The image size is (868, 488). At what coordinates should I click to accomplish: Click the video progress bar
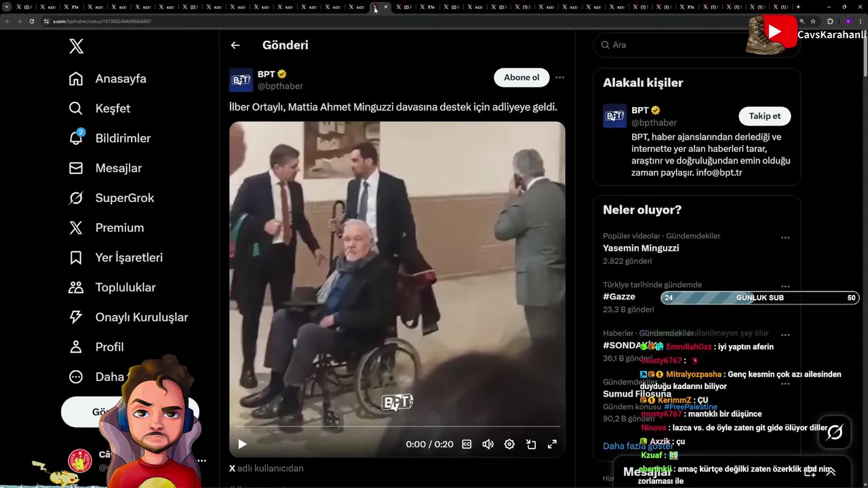(x=397, y=426)
